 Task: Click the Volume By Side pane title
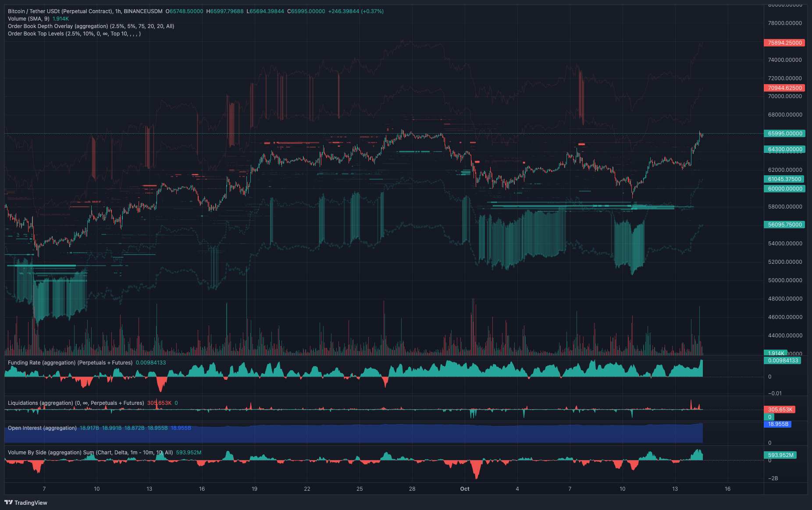click(x=90, y=453)
